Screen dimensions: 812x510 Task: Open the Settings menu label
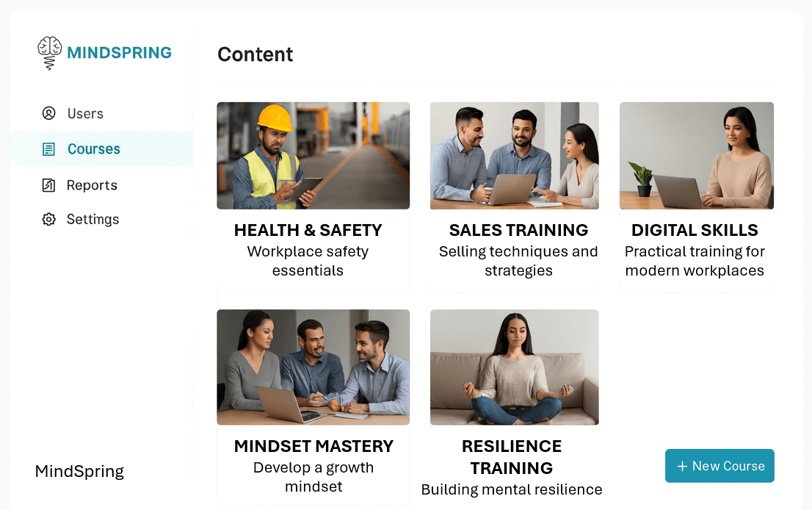(93, 219)
